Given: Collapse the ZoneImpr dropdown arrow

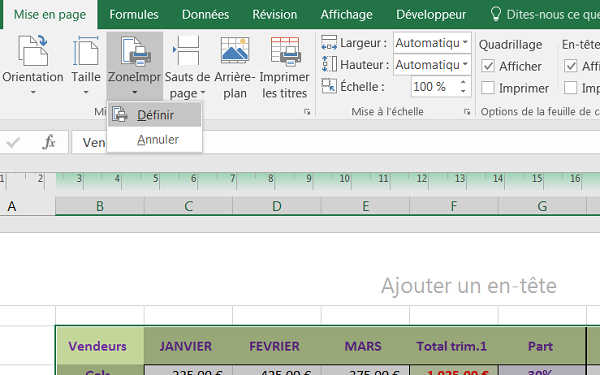Looking at the screenshot, I should tap(135, 92).
